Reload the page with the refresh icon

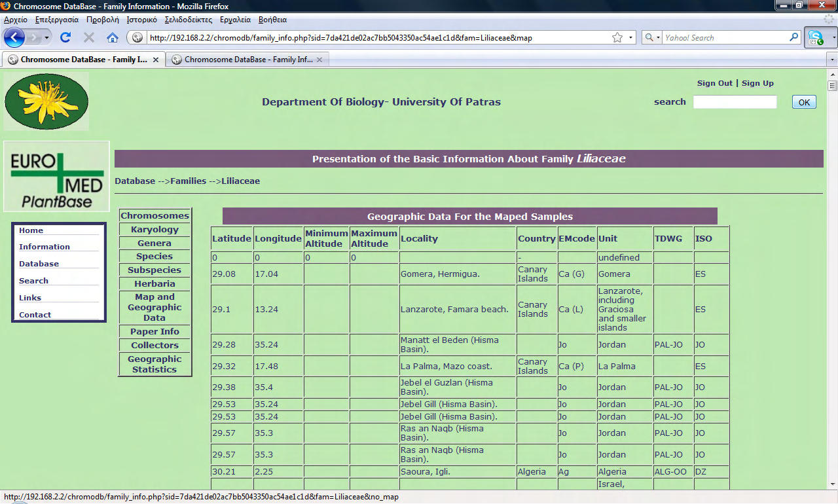(x=65, y=37)
